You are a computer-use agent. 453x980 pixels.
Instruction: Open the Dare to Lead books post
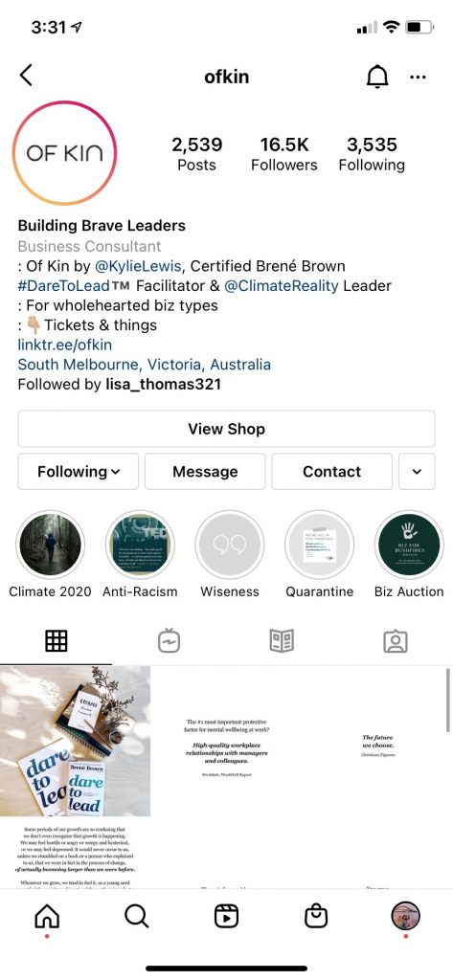pyautogui.click(x=75, y=741)
